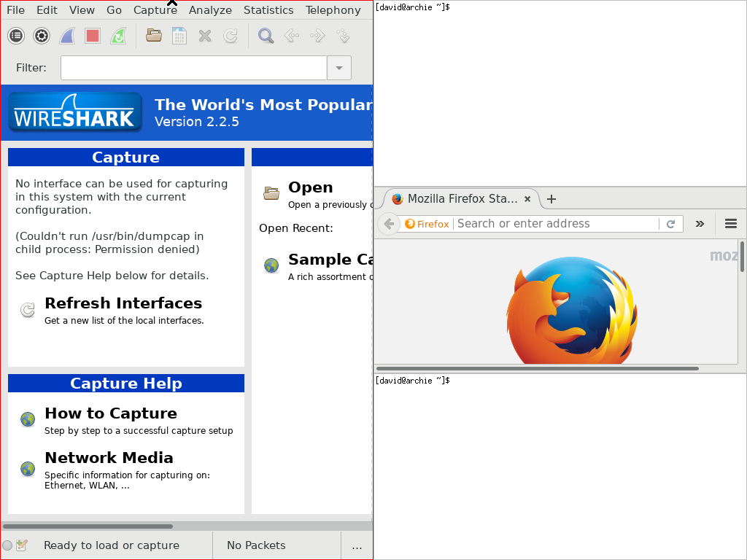Open the capture interfaces list icon
The image size is (747, 560).
click(16, 36)
